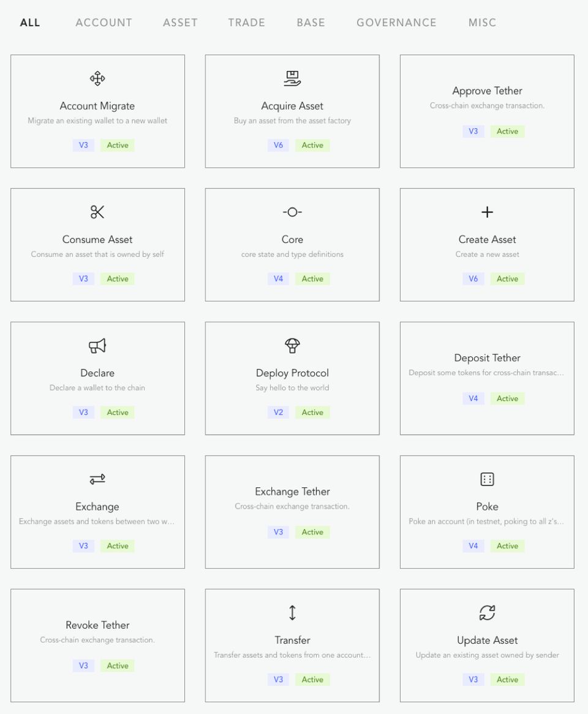Click the Core node icon

click(292, 212)
